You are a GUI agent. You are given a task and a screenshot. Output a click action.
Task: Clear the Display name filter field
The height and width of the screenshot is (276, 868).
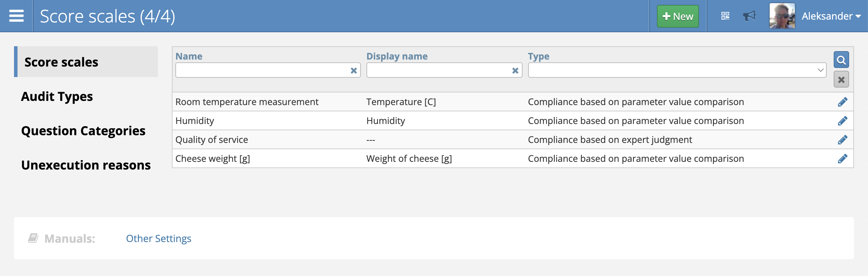click(515, 71)
